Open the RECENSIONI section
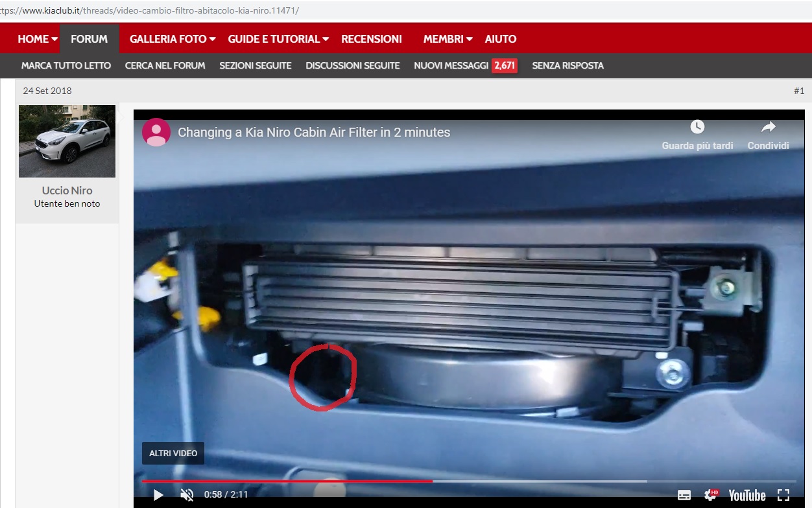The image size is (812, 508). pyautogui.click(x=372, y=39)
